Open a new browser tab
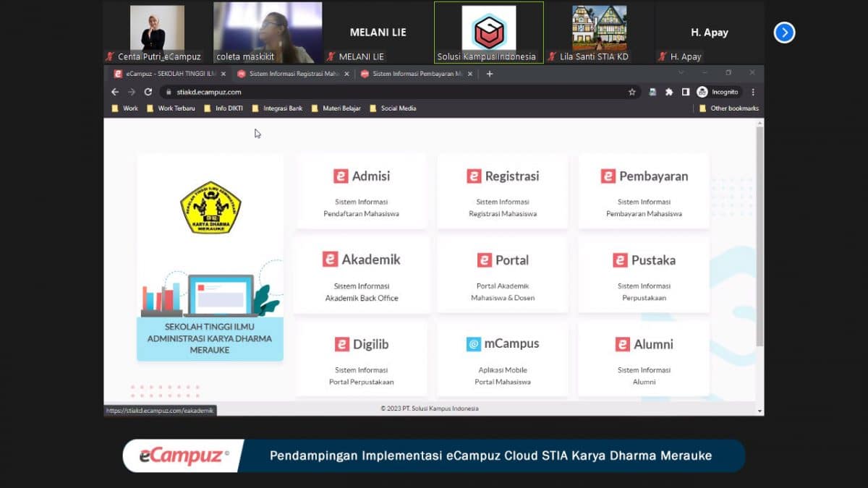 click(x=490, y=74)
